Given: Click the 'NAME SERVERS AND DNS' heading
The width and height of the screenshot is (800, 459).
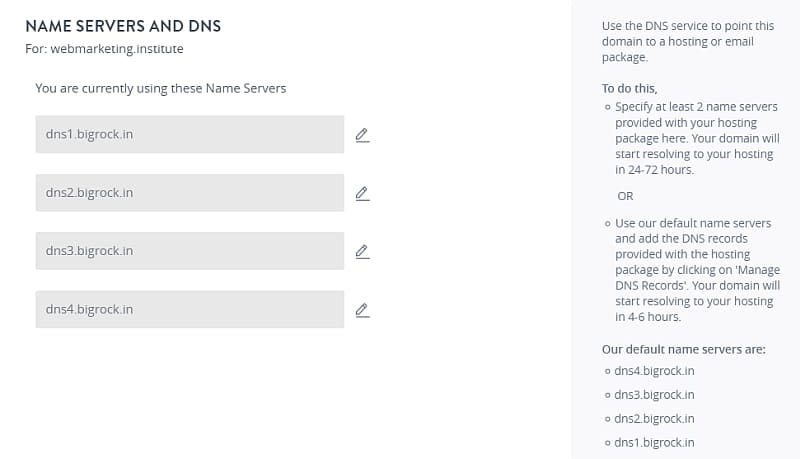Looking at the screenshot, I should pos(123,25).
